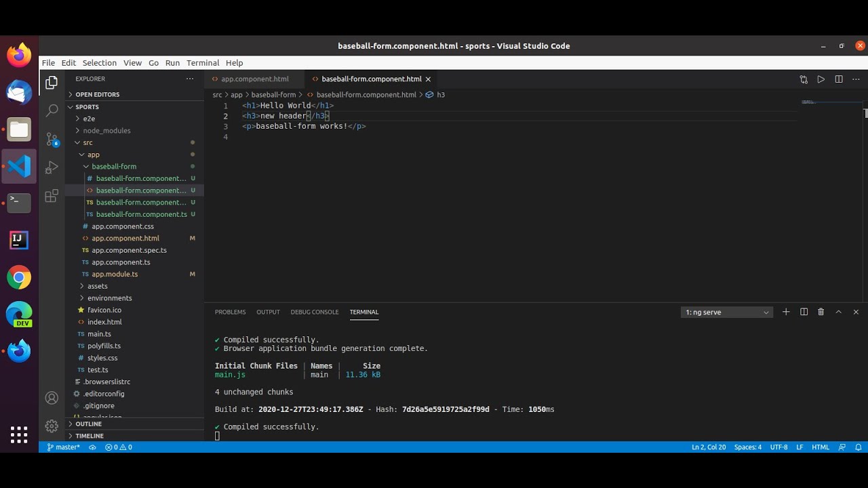The image size is (868, 488).
Task: Open Terminal app from the dock
Action: (19, 203)
